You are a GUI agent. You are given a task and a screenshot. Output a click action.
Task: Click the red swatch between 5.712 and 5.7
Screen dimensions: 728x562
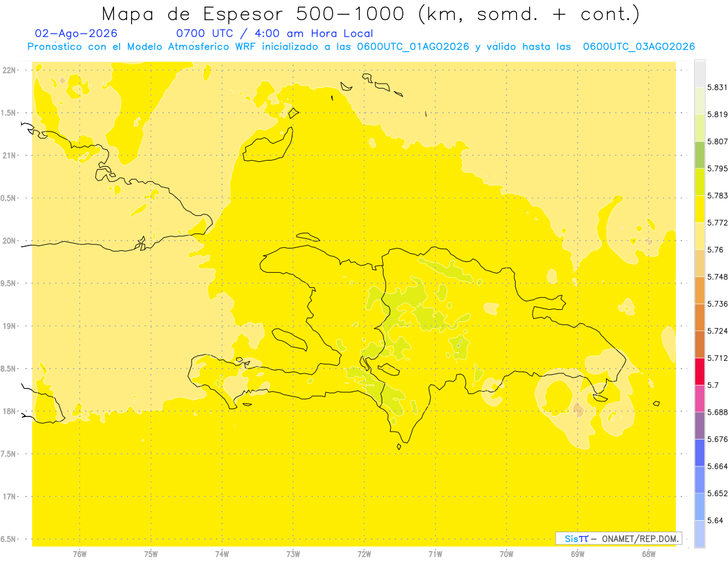pos(699,371)
